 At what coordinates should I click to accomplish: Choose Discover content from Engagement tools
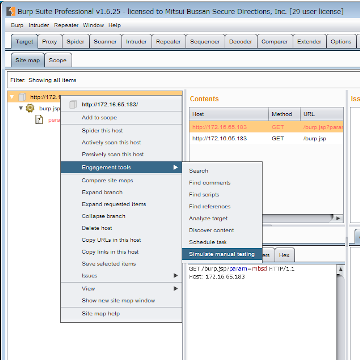[x=211, y=230]
